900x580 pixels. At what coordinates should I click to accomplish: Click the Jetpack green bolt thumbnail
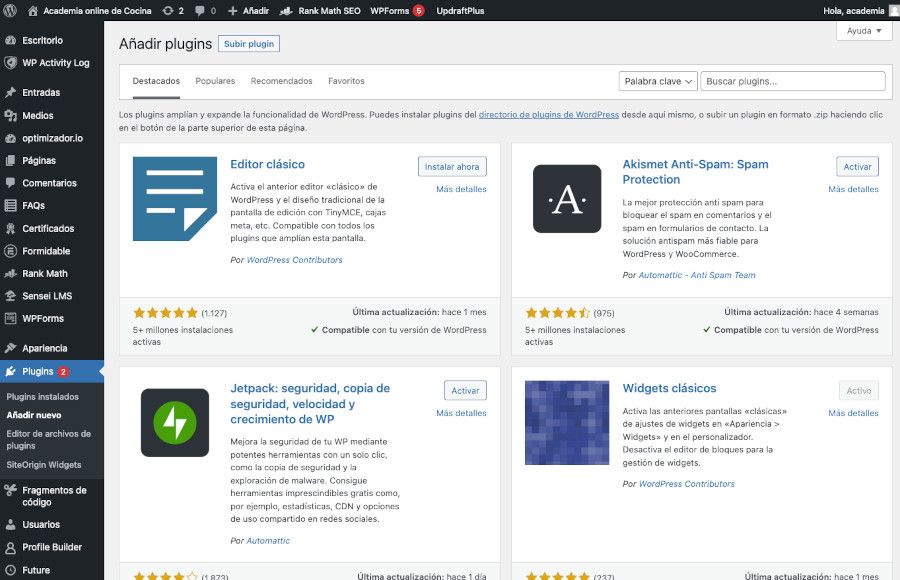pyautogui.click(x=174, y=423)
